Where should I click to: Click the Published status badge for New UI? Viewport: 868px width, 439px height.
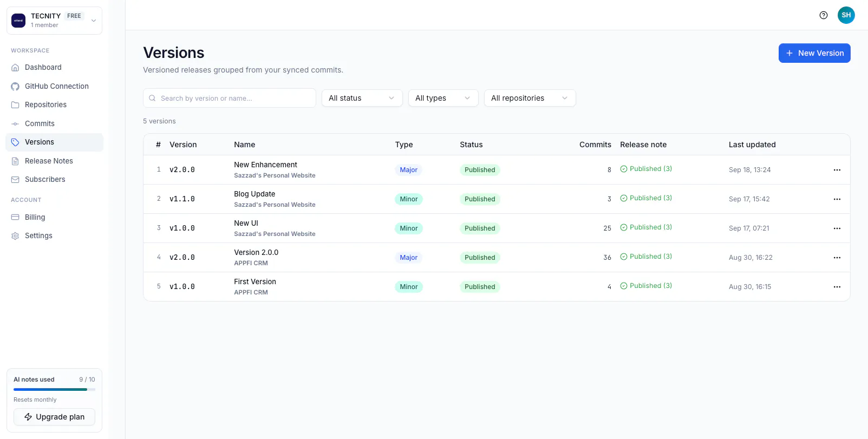pyautogui.click(x=480, y=228)
